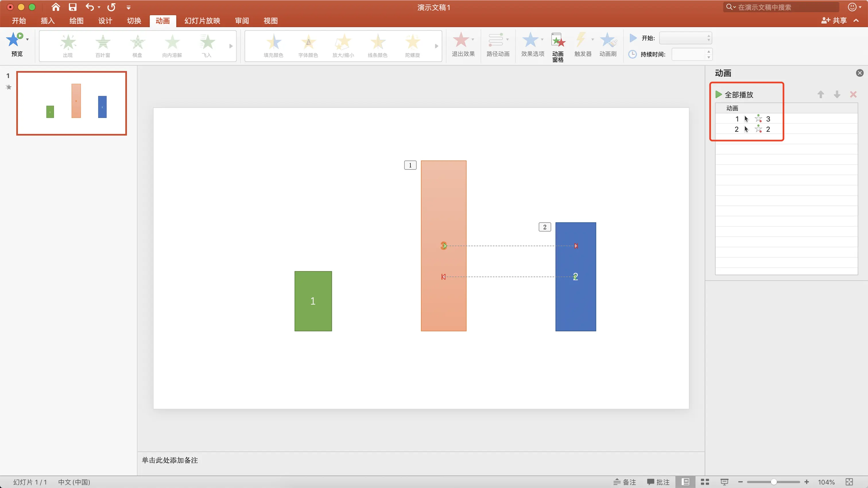Toggle the Notes button in status bar
Viewport: 868px width, 488px height.
coord(624,482)
